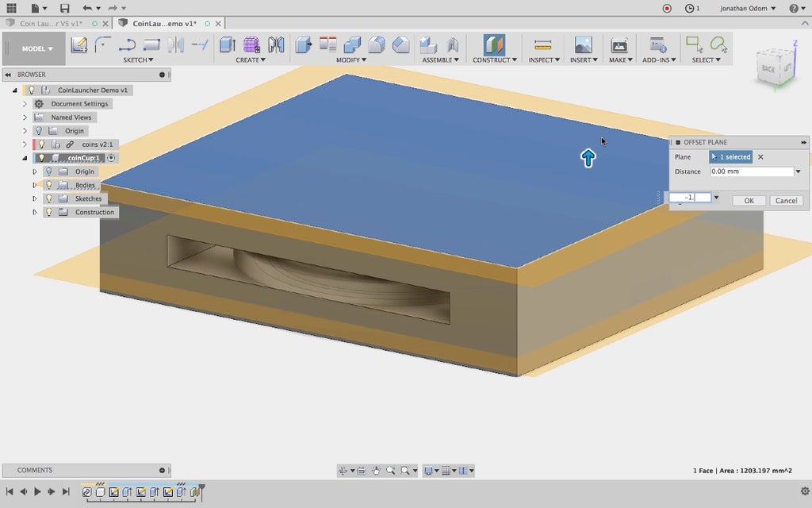Click the record button in top bar
Viewport: 812px width, 508px height.
coord(667,8)
